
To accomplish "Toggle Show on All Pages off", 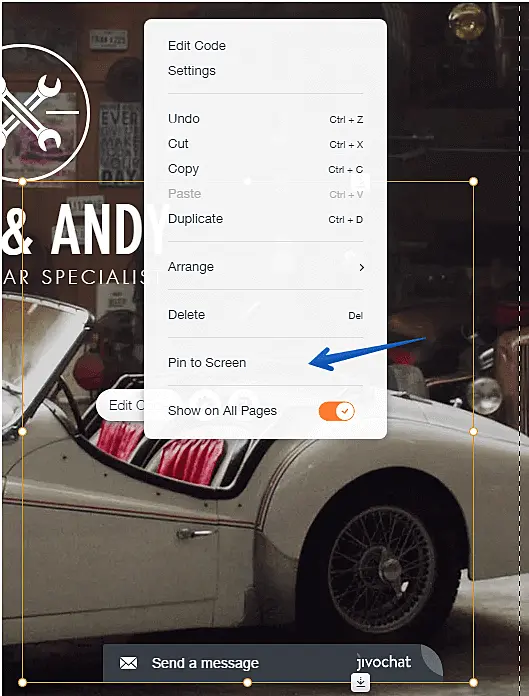I will 336,411.
